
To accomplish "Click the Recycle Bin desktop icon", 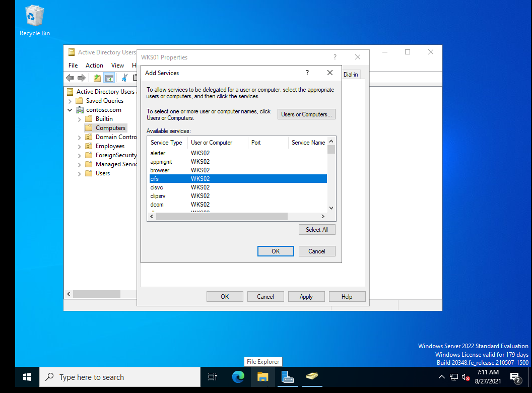I will [35, 21].
